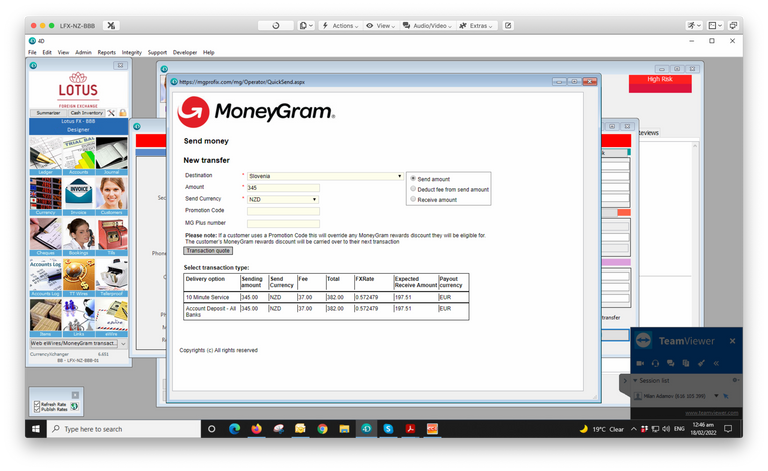Open the Developer menu in 4D

click(x=185, y=52)
